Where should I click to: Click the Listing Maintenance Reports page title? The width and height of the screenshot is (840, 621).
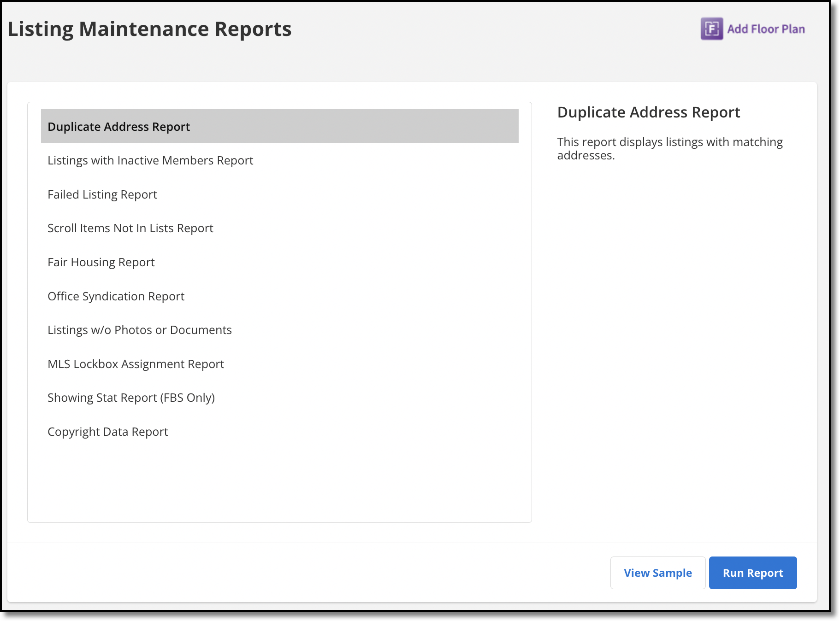(x=149, y=29)
